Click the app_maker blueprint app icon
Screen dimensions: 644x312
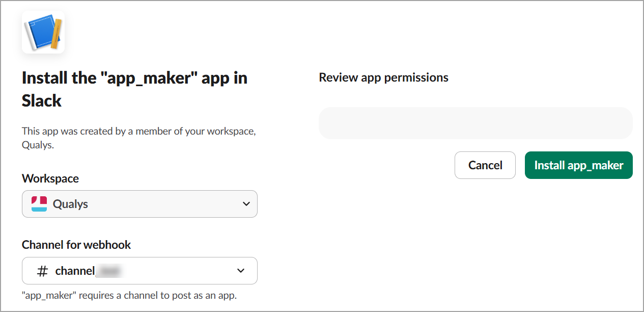(x=43, y=32)
